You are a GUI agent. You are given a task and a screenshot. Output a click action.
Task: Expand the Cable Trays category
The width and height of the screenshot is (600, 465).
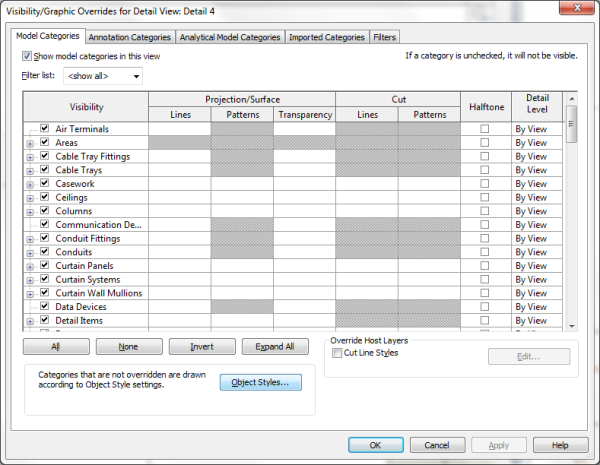pyautogui.click(x=30, y=171)
